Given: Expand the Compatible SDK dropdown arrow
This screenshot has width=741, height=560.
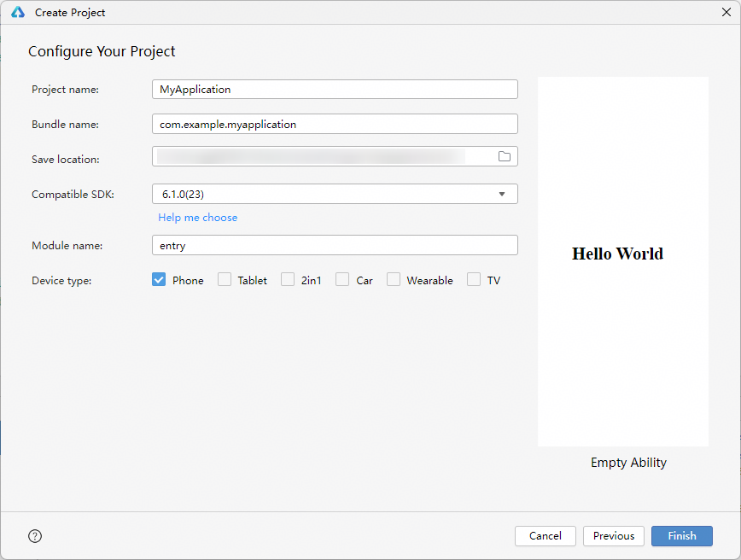Looking at the screenshot, I should click(502, 195).
